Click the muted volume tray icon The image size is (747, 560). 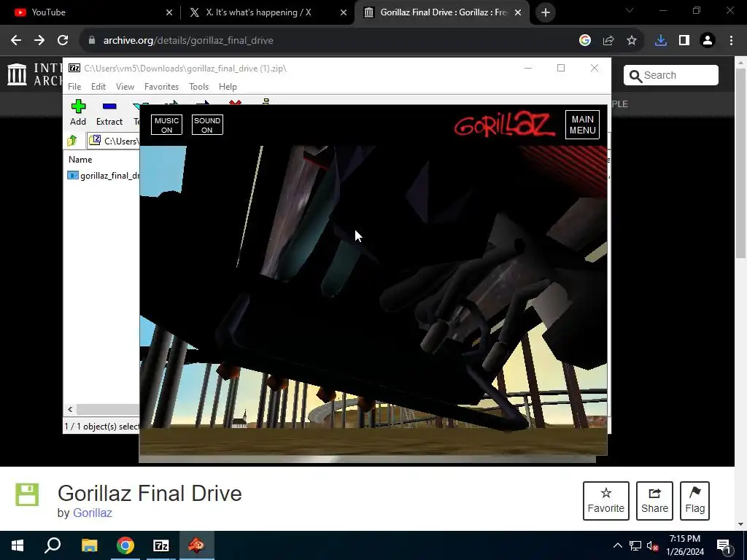(652, 545)
